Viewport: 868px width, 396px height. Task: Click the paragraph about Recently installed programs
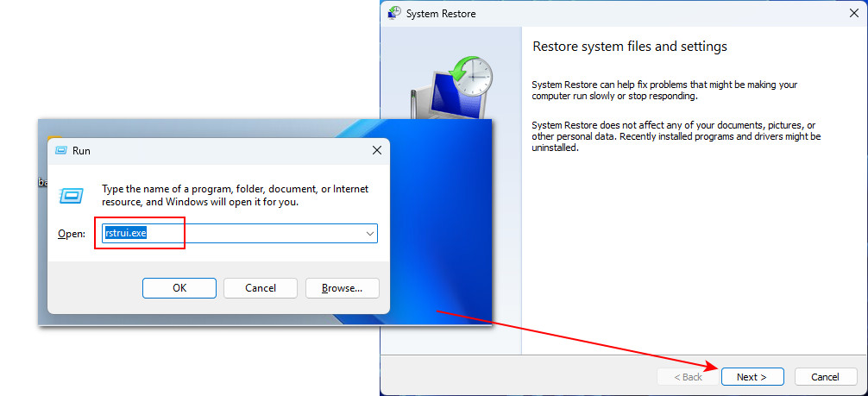[x=676, y=136]
